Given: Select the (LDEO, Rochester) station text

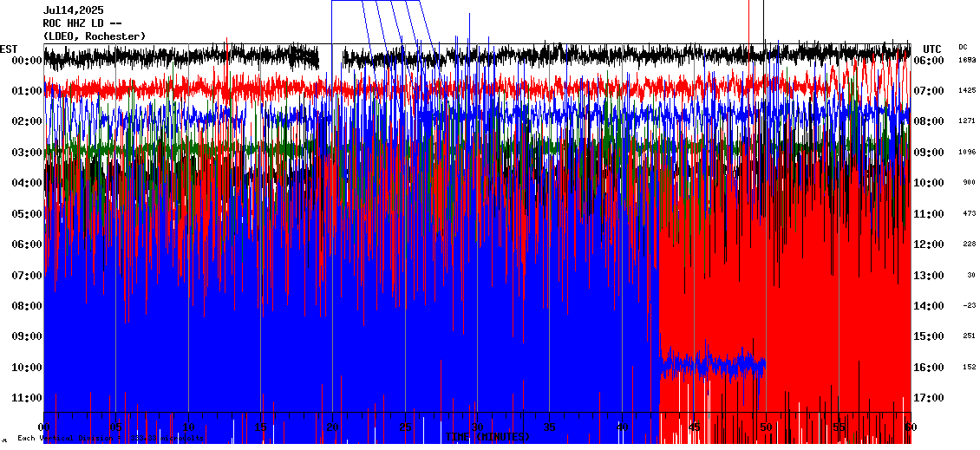Looking at the screenshot, I should pos(95,36).
